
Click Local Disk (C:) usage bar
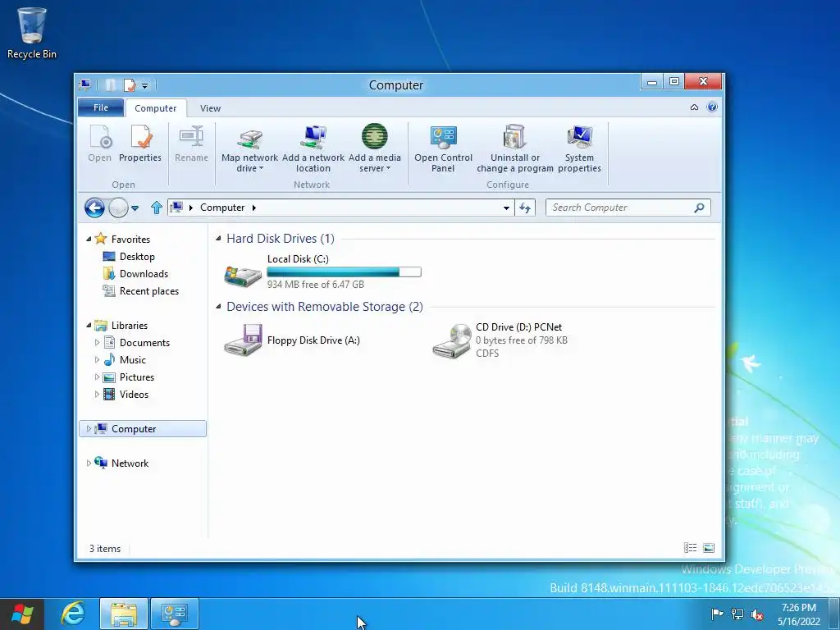[x=344, y=272]
